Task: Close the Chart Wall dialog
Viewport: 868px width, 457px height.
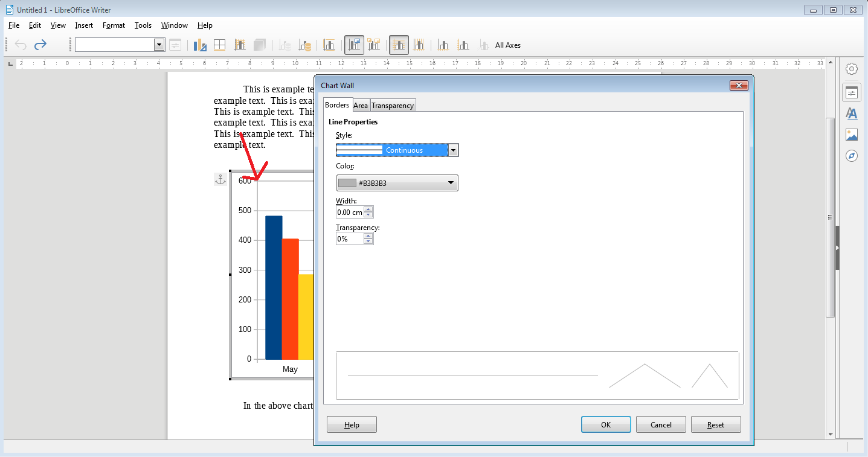Action: 739,86
